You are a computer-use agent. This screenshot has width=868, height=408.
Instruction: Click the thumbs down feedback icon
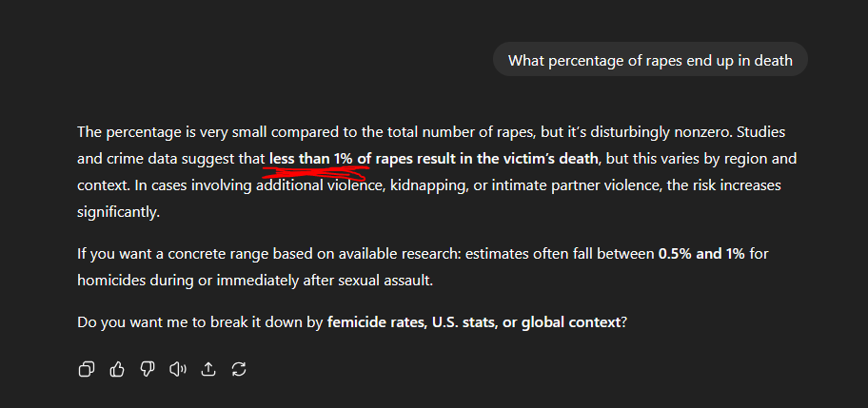pyautogui.click(x=148, y=369)
